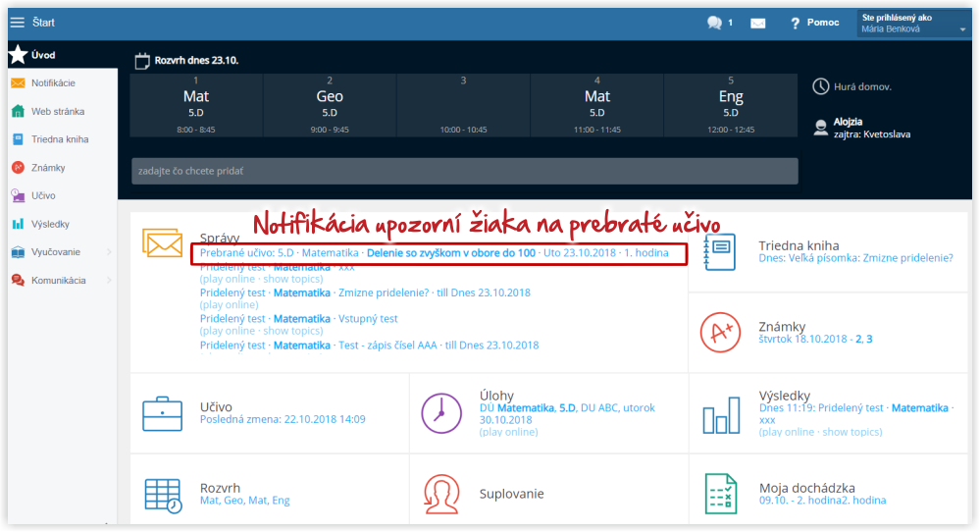
Task: Select fifth period Eng 12:00 - 12:45
Action: [x=731, y=105]
